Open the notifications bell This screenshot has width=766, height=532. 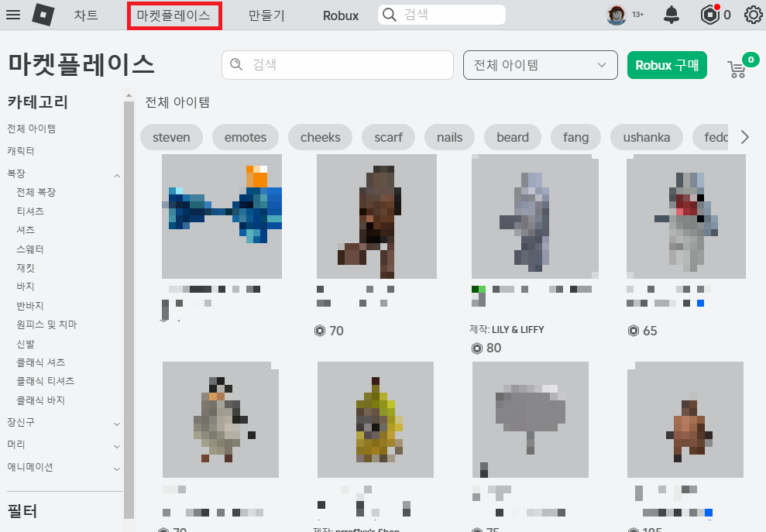(x=672, y=15)
